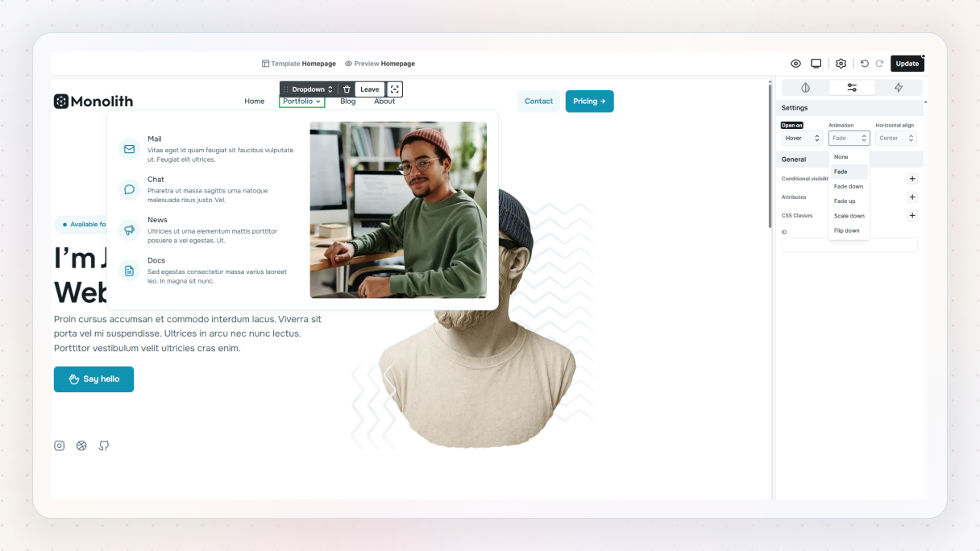Expand the Portfolio nav dropdown
Screen dimensions: 980x551
(x=302, y=101)
